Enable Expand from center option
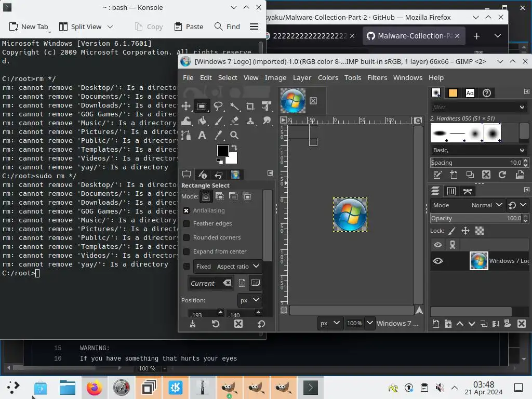 click(x=187, y=251)
